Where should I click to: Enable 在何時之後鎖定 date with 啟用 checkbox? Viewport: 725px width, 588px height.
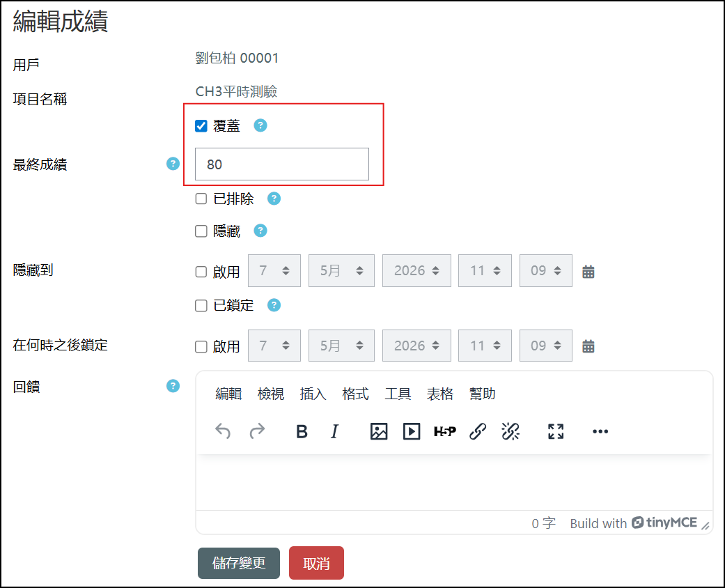point(201,346)
